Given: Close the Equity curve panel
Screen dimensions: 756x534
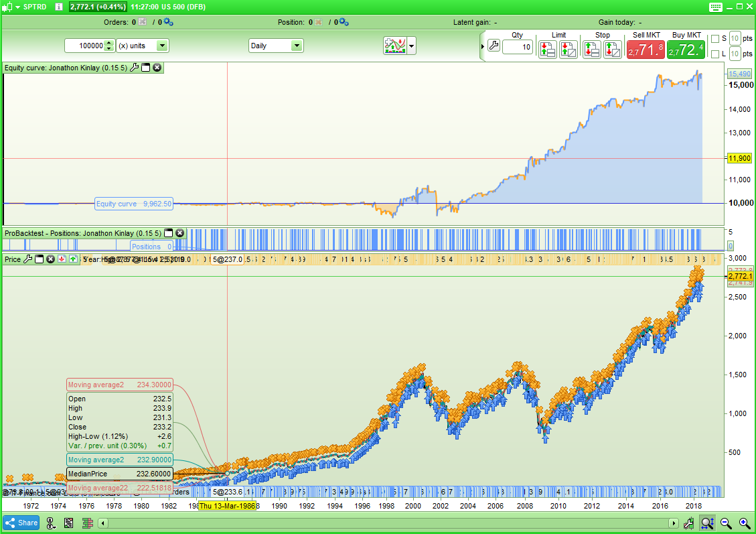Looking at the screenshot, I should [x=157, y=68].
